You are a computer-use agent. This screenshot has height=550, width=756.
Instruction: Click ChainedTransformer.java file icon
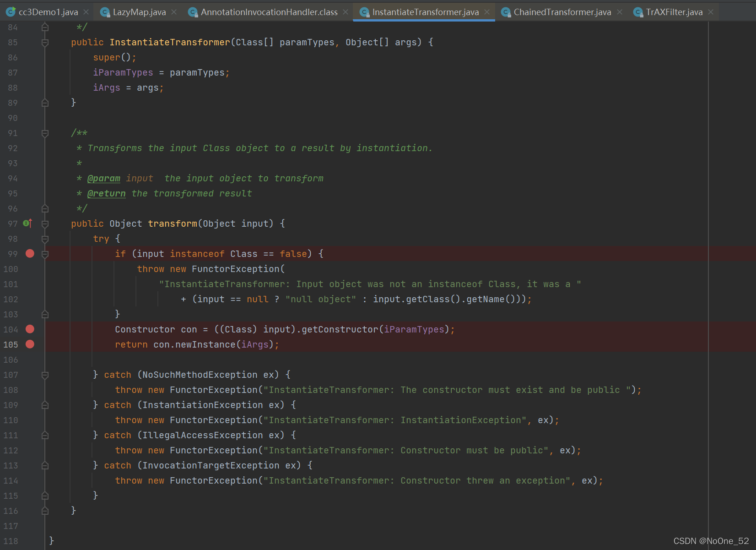click(x=506, y=12)
